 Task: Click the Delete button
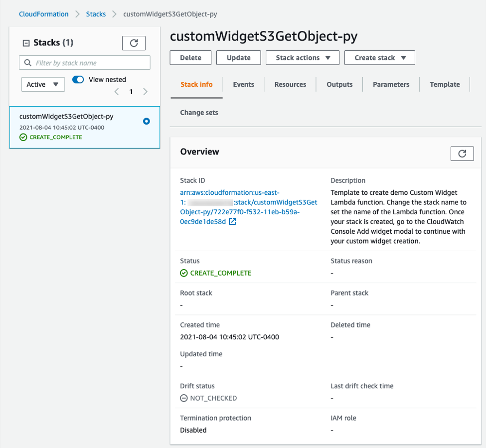[x=190, y=57]
